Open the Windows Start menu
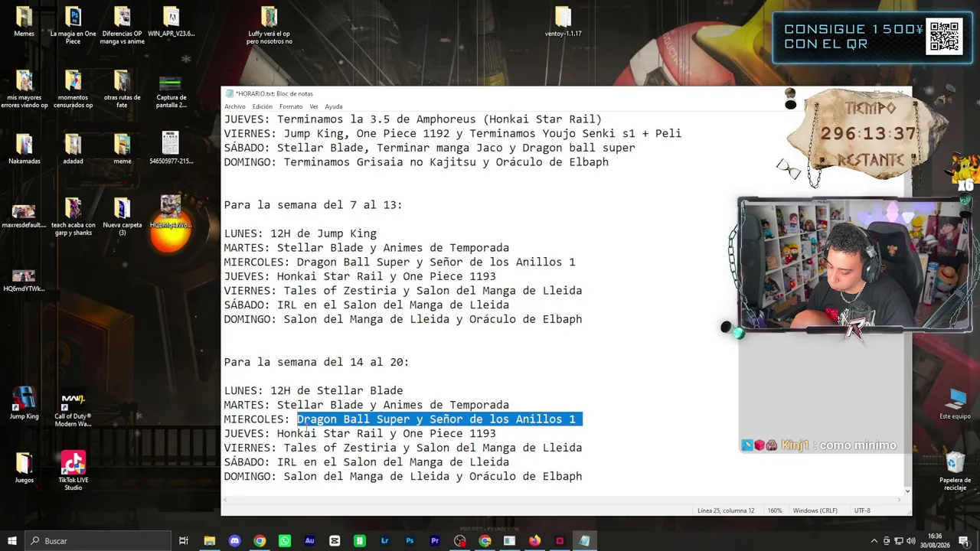The width and height of the screenshot is (980, 551). coord(11,541)
